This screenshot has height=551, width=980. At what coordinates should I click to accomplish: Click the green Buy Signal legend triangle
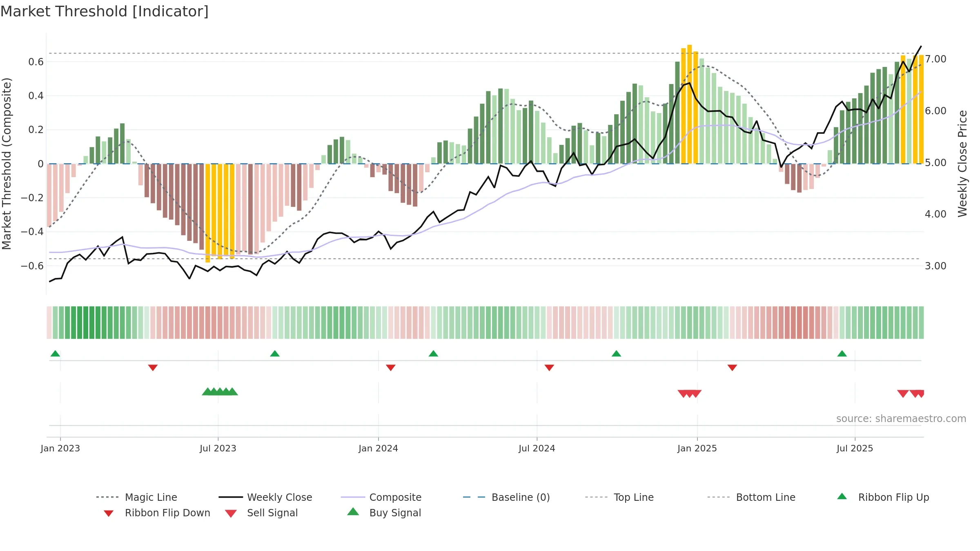pyautogui.click(x=353, y=511)
